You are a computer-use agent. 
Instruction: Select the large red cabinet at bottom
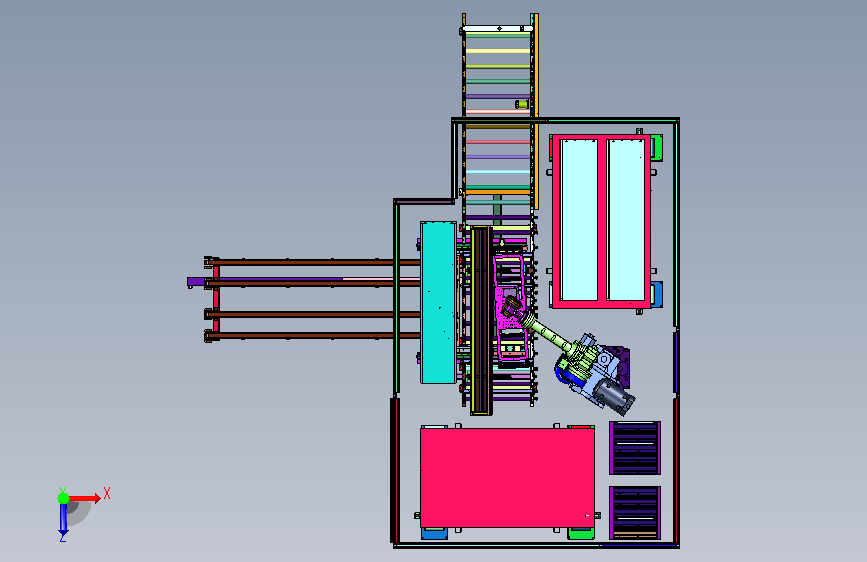click(x=507, y=477)
